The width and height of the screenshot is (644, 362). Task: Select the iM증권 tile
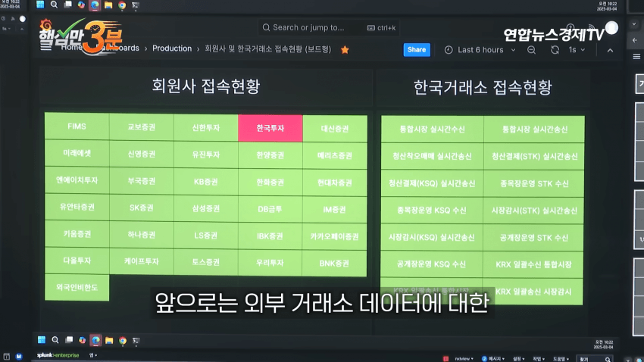(x=335, y=210)
